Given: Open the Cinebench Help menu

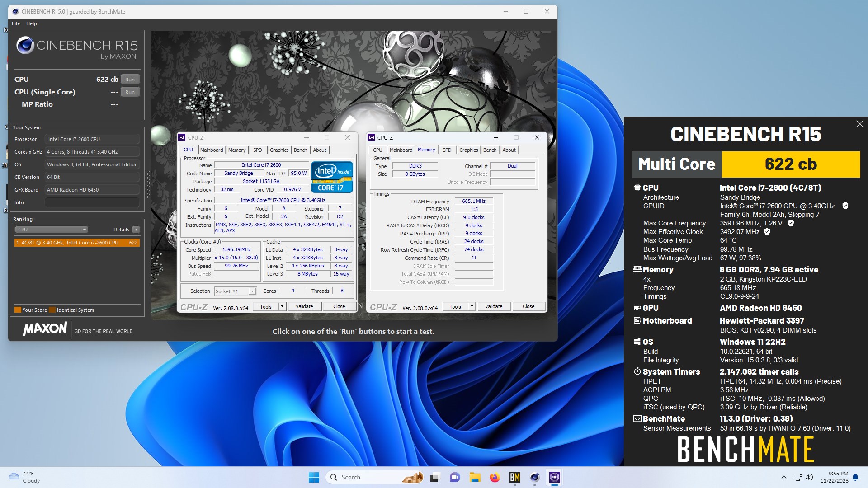Looking at the screenshot, I should click(32, 23).
